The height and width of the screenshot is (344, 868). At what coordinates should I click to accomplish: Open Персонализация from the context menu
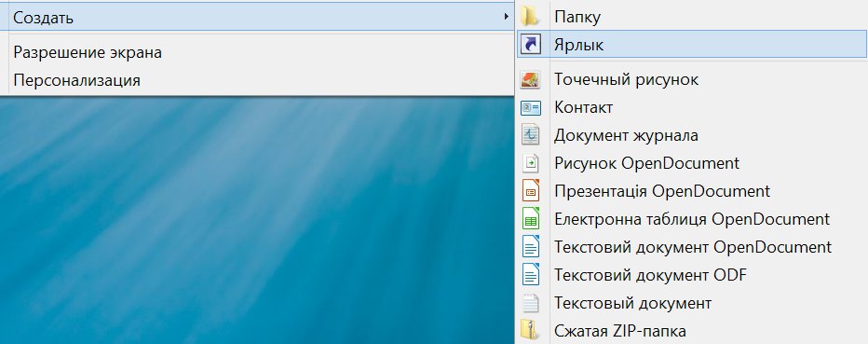pos(257,80)
